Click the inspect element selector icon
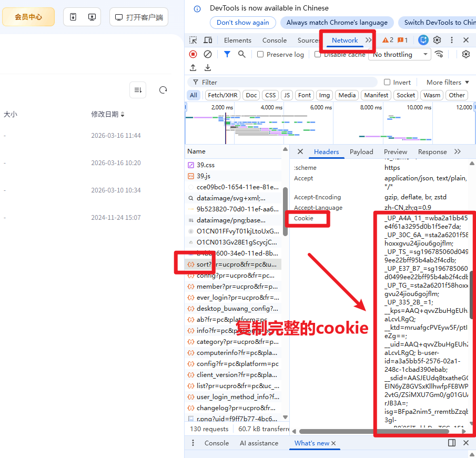This screenshot has height=458, width=476. point(193,40)
